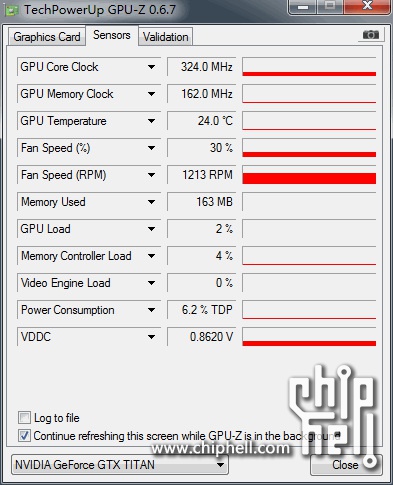This screenshot has height=485, width=393.
Task: Expand the GPU Temperature sensor dropdown
Action: coord(151,121)
